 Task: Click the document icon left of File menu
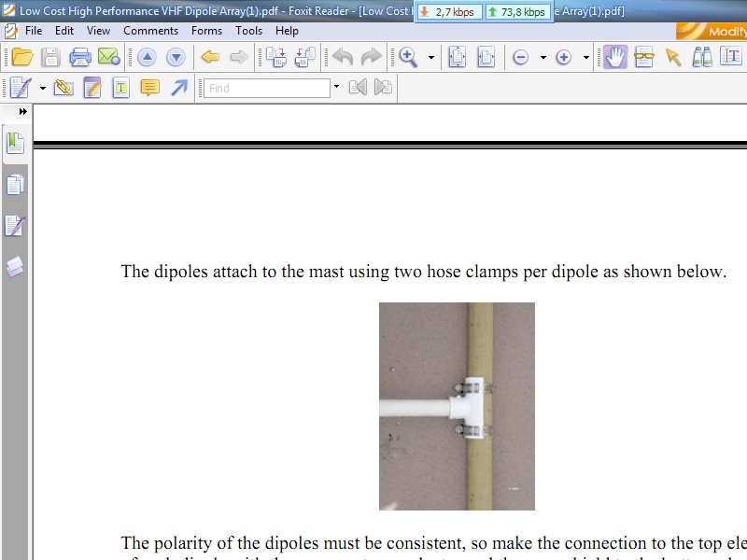click(11, 32)
